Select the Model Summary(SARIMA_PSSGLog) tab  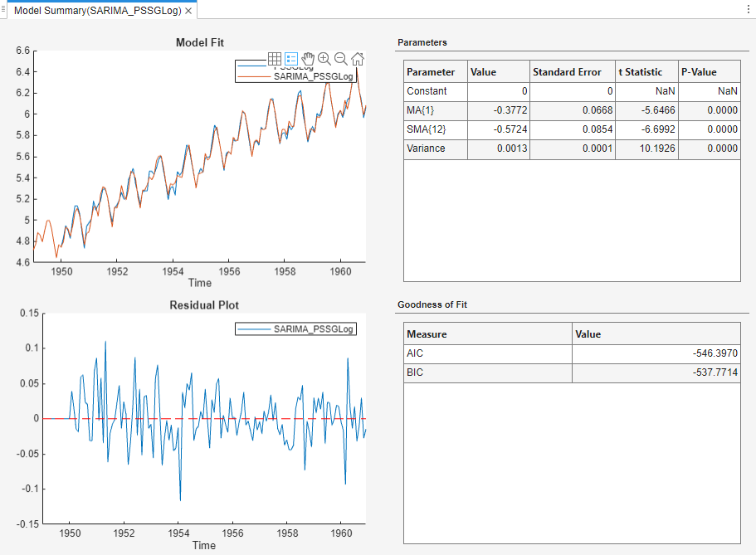[98, 11]
